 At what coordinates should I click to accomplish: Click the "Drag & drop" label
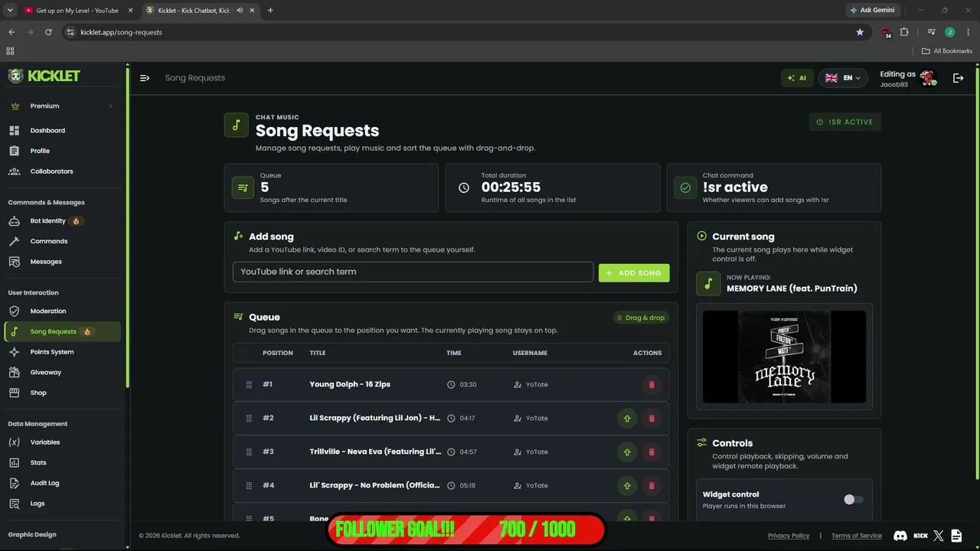[x=641, y=318]
